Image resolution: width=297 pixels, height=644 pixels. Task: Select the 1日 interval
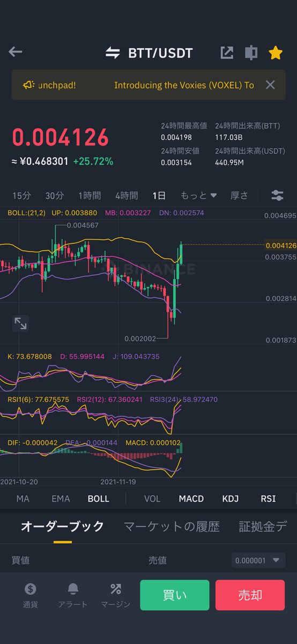159,195
